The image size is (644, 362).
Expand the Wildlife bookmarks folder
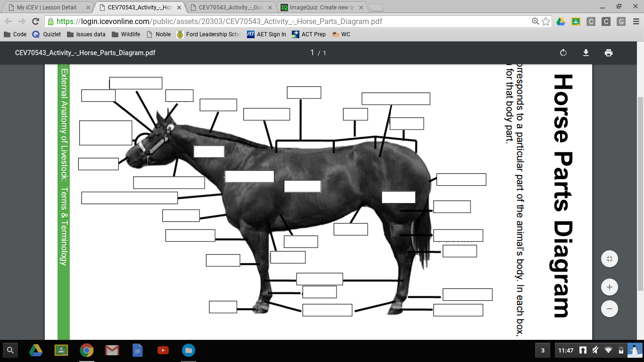pos(126,34)
